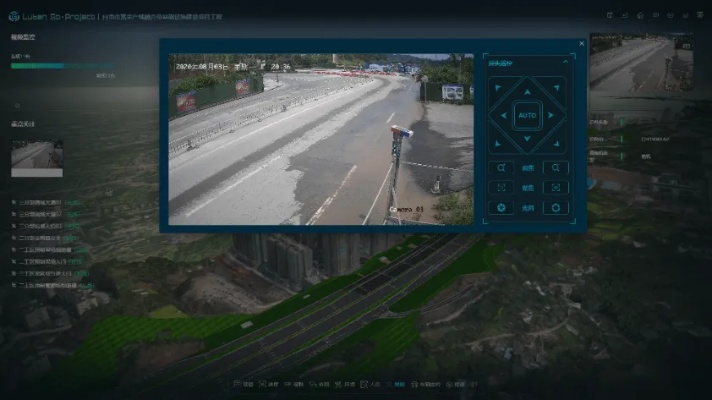This screenshot has height=400, width=712.
Task: Click the left focus bracket button in PTZ panel
Action: (501, 188)
